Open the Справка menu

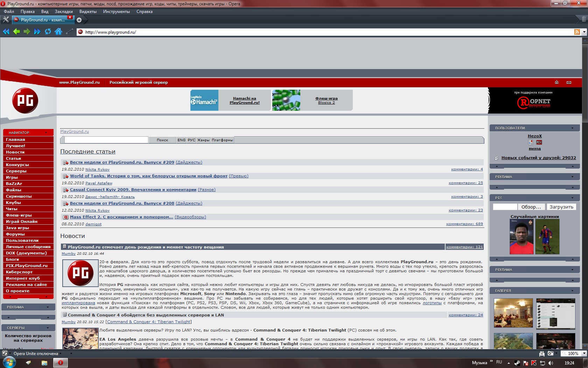pos(145,12)
